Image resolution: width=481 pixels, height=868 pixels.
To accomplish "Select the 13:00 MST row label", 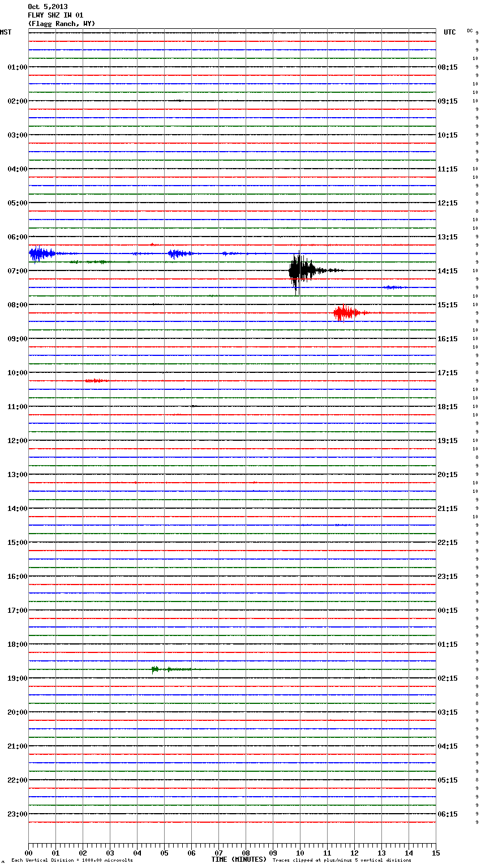I will click(x=17, y=475).
